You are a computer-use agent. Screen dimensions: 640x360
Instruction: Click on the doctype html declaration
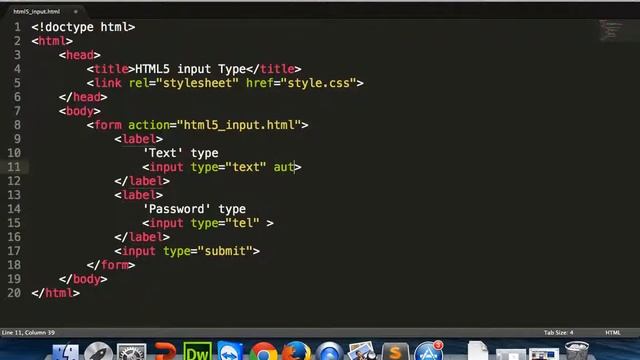[83, 27]
